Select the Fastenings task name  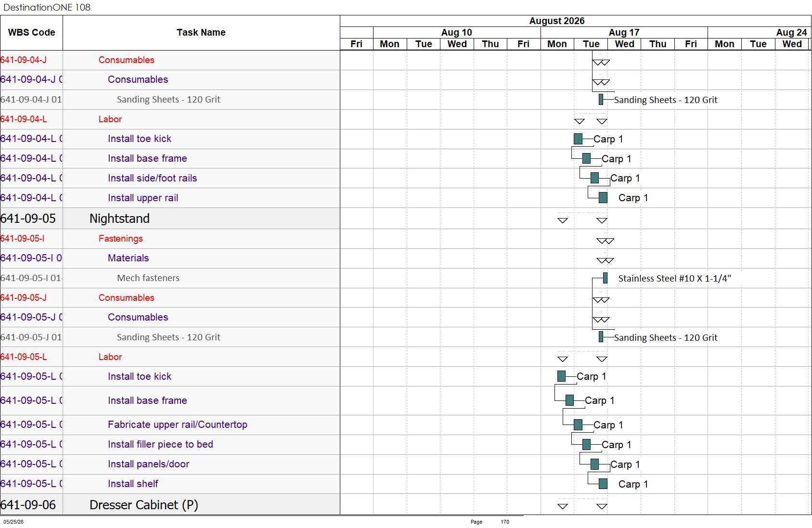coord(121,239)
